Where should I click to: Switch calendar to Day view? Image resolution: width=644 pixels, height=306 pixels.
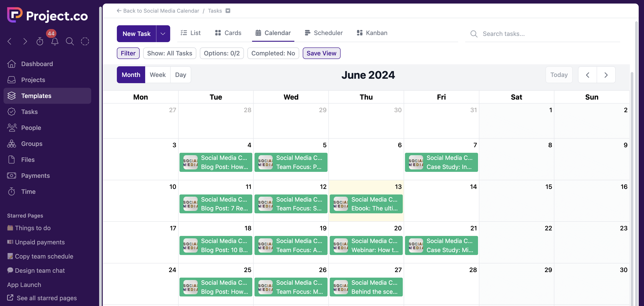pyautogui.click(x=181, y=75)
